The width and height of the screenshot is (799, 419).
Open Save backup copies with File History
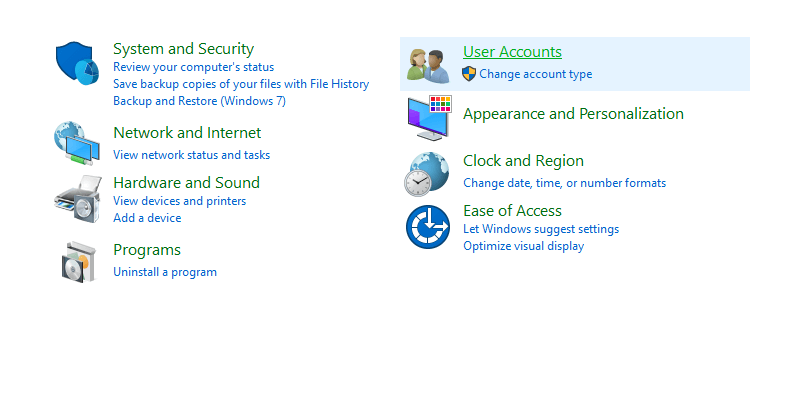pos(241,84)
